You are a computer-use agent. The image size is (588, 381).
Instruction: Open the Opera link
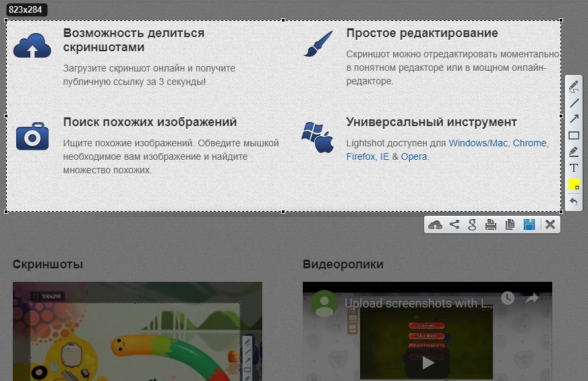point(414,156)
